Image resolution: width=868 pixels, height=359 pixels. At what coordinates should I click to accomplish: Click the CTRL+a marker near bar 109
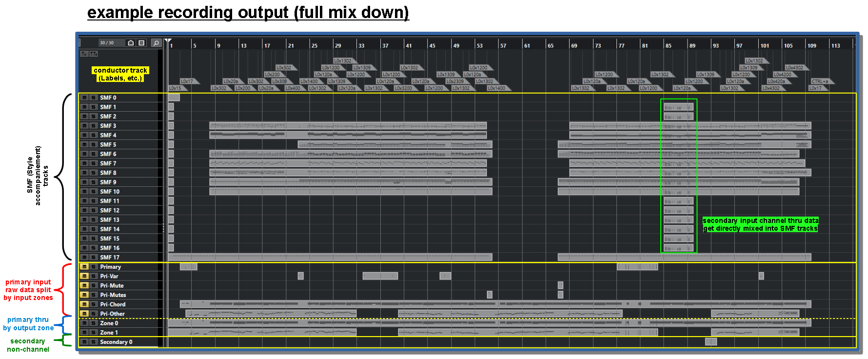coord(820,81)
